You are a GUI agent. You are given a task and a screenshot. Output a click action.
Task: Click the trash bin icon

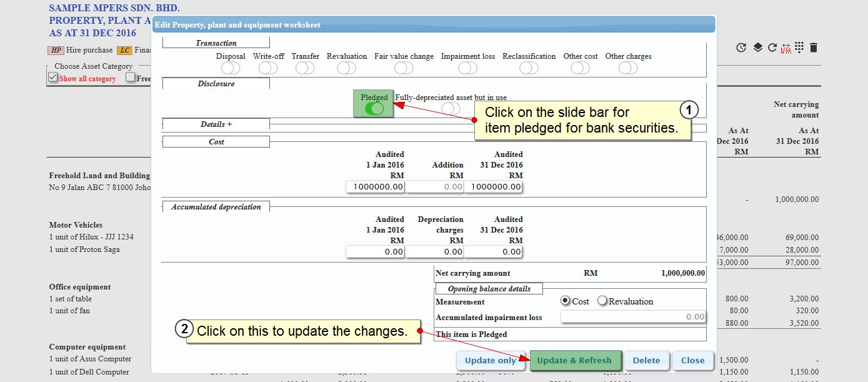(813, 48)
